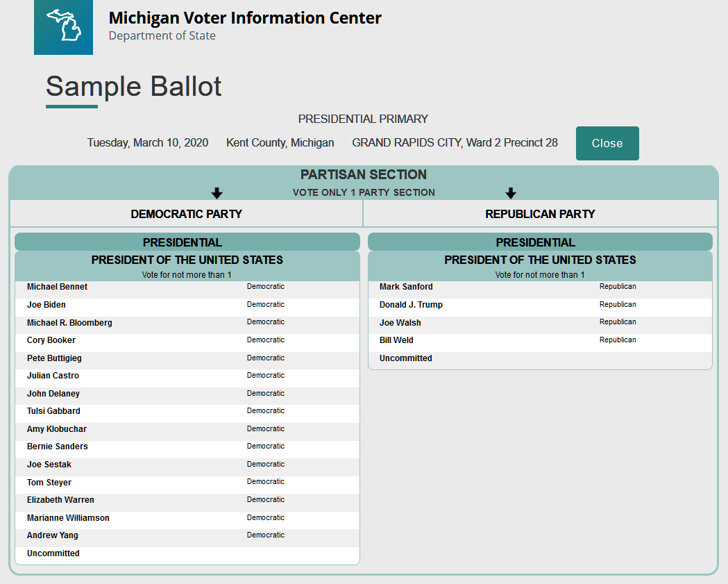Select the Democratic Party section header
This screenshot has width=728, height=584.
(186, 214)
